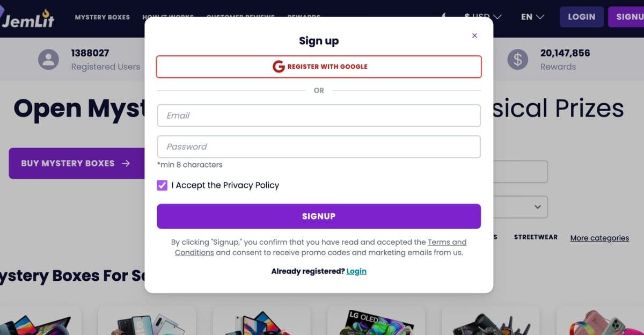
Task: Click the dollar coin rewards icon
Action: [x=517, y=60]
